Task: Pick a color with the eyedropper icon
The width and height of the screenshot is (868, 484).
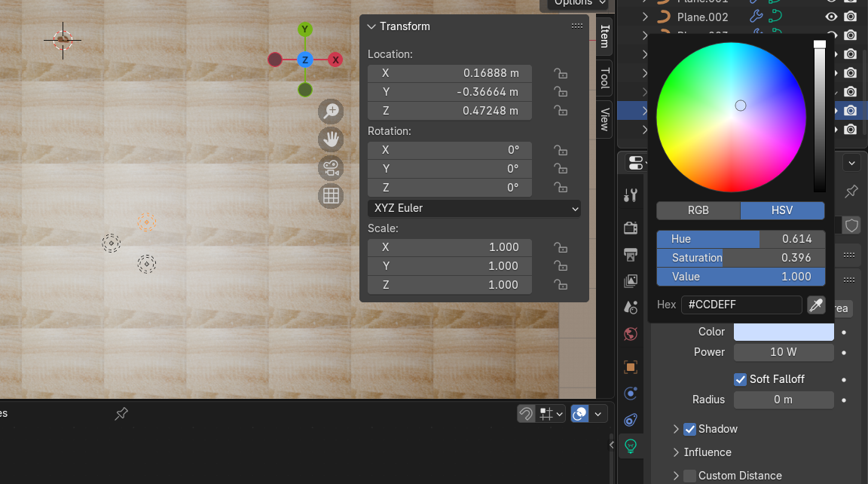Action: [x=815, y=305]
